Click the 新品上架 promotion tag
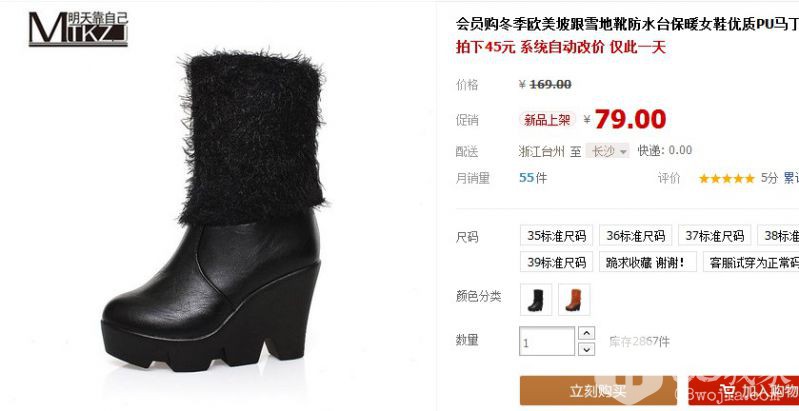Image resolution: width=799 pixels, height=411 pixels. click(x=547, y=120)
